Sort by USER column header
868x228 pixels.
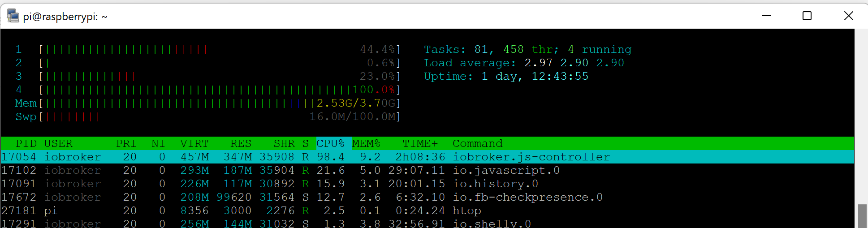click(58, 143)
